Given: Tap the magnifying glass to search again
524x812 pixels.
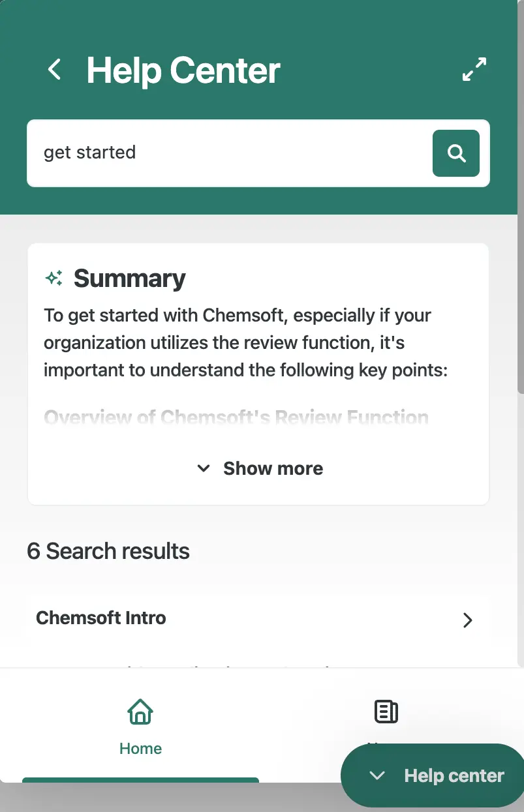Looking at the screenshot, I should point(455,153).
